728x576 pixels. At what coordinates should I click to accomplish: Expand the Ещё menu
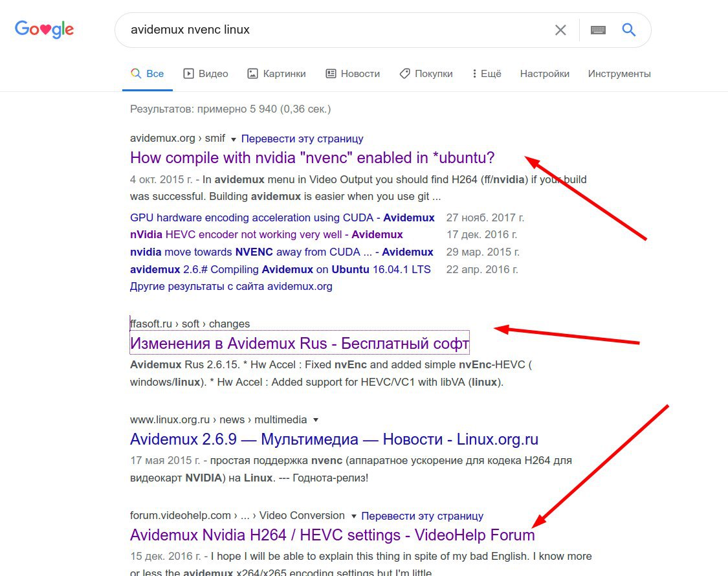[x=487, y=73]
